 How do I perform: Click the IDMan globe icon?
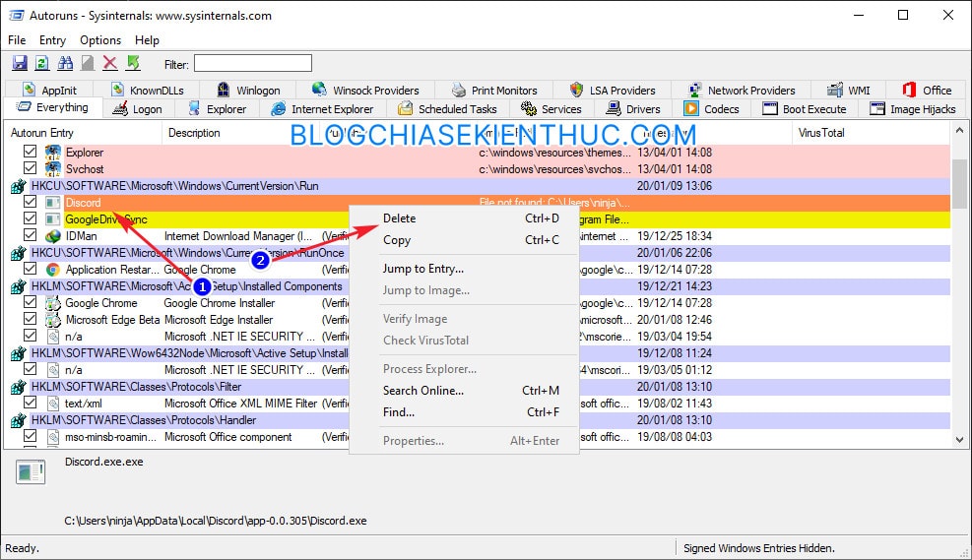[x=53, y=235]
